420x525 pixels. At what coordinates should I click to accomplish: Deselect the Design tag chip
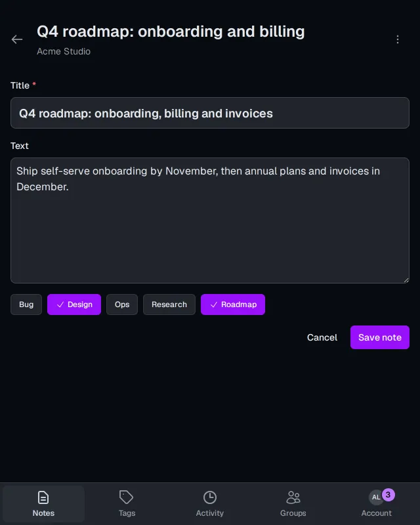pyautogui.click(x=74, y=304)
